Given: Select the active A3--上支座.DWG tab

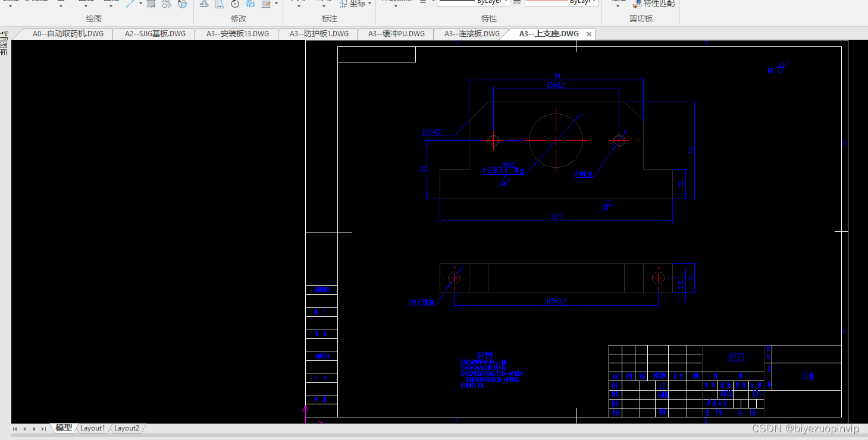Looking at the screenshot, I should point(549,34).
